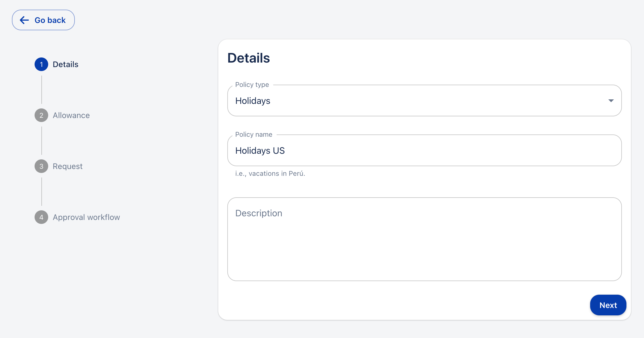This screenshot has height=338, width=644.
Task: Click the Details heading text
Action: point(248,58)
